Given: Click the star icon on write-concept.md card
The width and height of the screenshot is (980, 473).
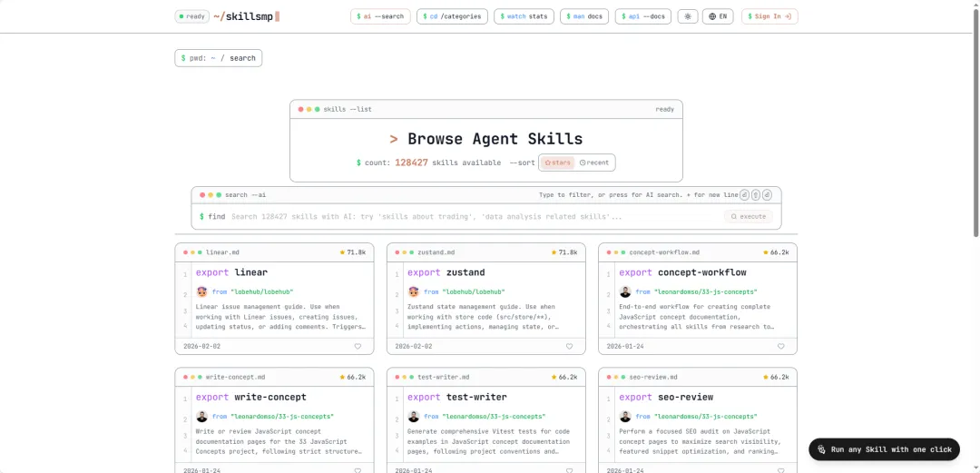Looking at the screenshot, I should [342, 378].
